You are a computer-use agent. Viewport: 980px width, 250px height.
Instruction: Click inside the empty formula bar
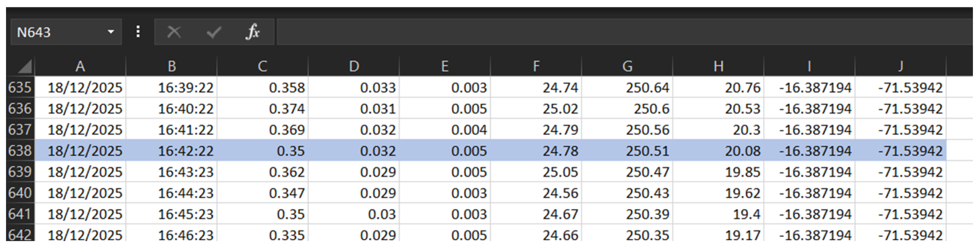pos(624,32)
